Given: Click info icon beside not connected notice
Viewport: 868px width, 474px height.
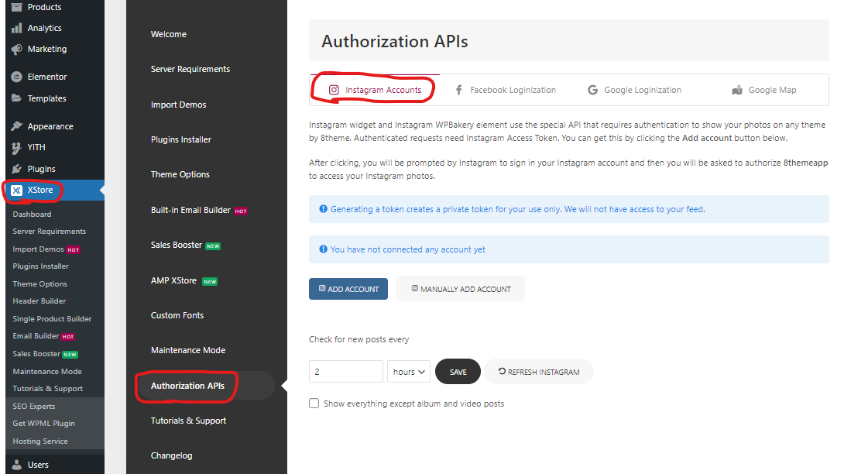Looking at the screenshot, I should [x=324, y=249].
